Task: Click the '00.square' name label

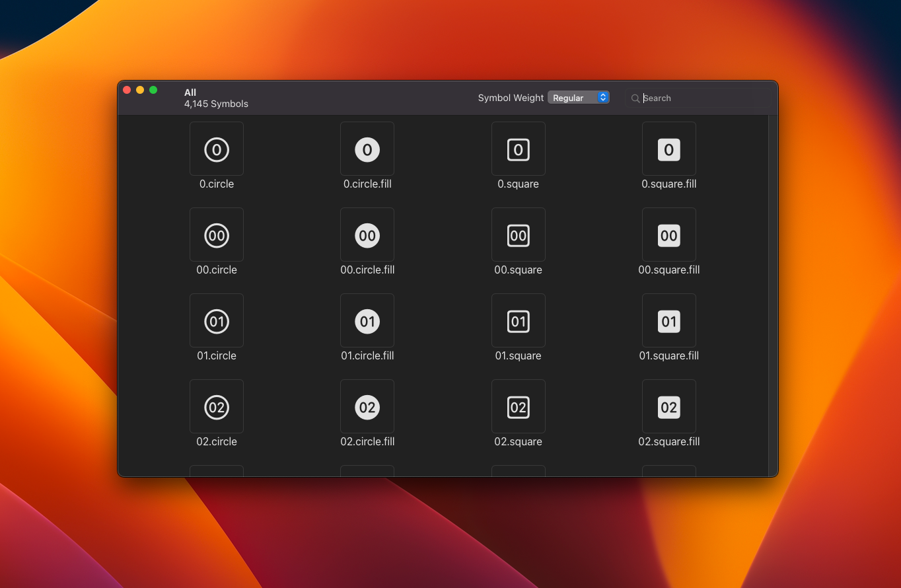Action: point(519,270)
